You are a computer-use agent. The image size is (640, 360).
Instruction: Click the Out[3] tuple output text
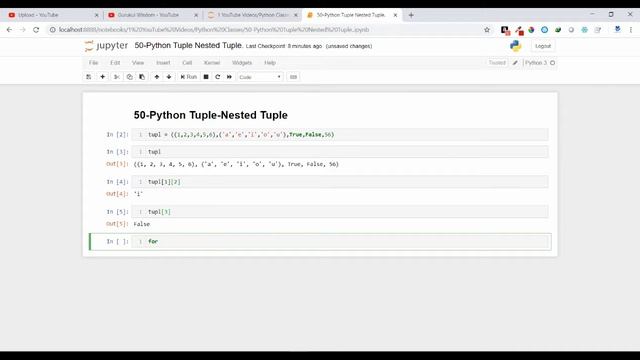tap(236, 164)
